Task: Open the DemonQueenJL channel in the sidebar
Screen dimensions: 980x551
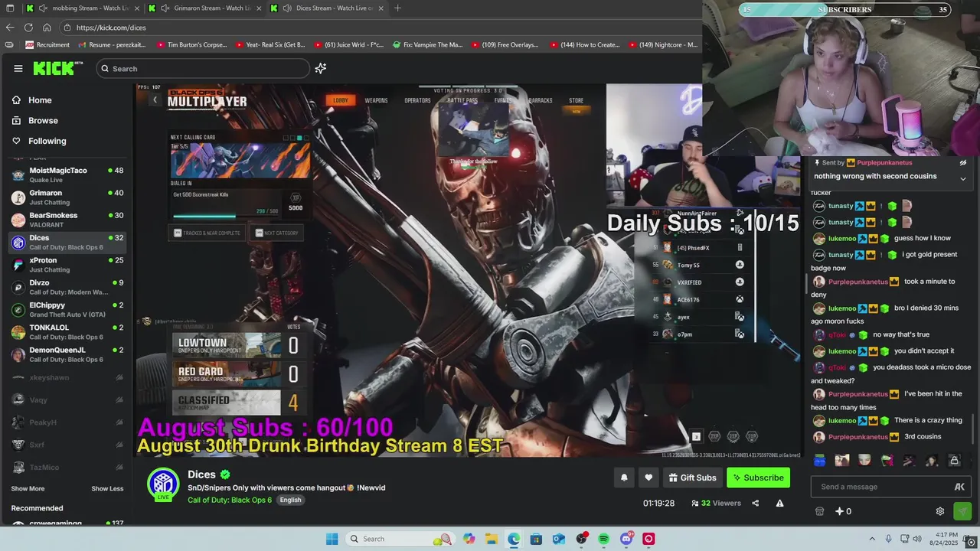Action: [67, 354]
